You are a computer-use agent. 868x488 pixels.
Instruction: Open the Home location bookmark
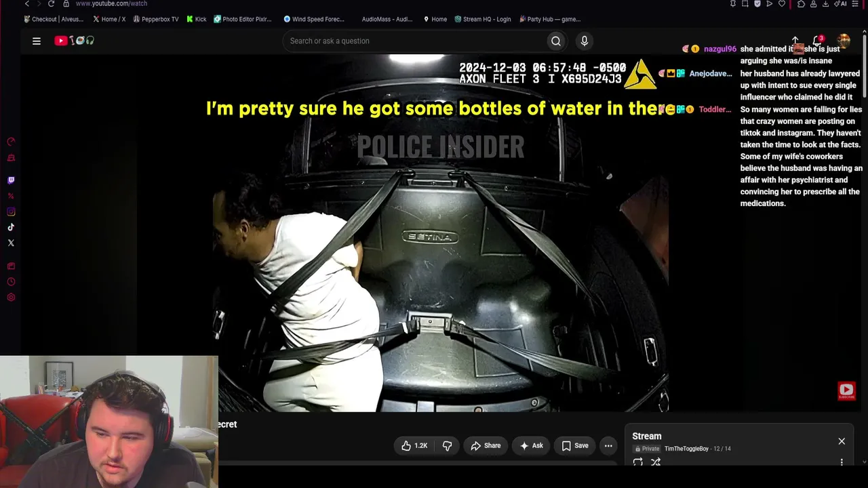point(435,19)
